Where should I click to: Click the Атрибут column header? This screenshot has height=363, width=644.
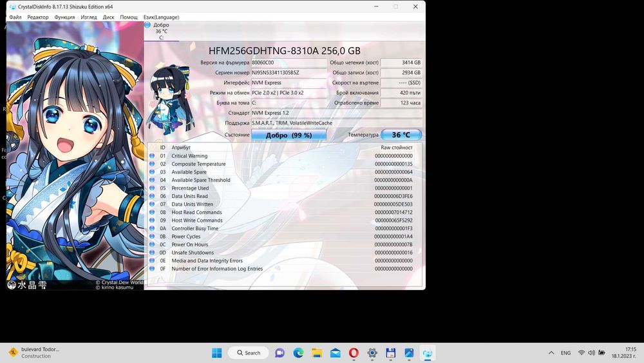181,148
